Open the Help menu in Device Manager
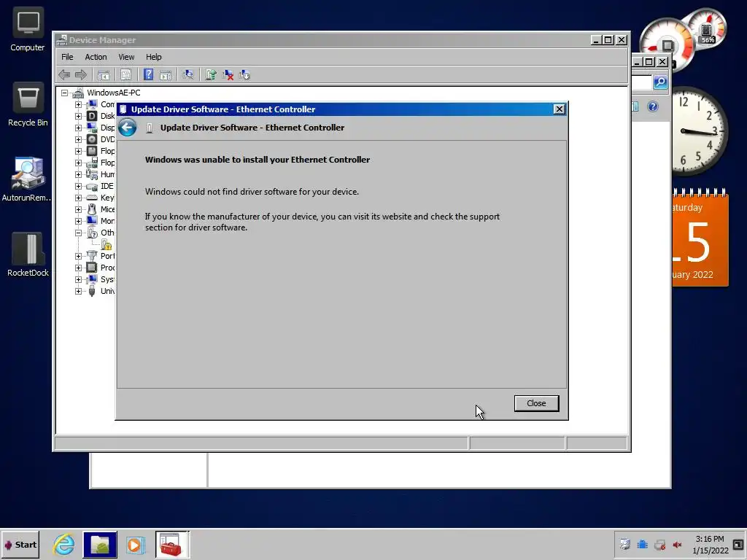Screen dimensions: 747x560 click(x=153, y=57)
